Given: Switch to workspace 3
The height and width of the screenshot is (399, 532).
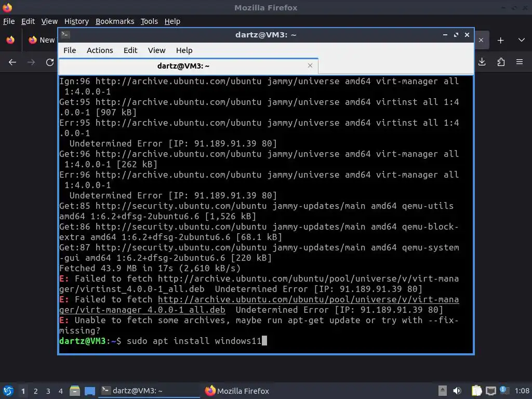Looking at the screenshot, I should coord(48,391).
